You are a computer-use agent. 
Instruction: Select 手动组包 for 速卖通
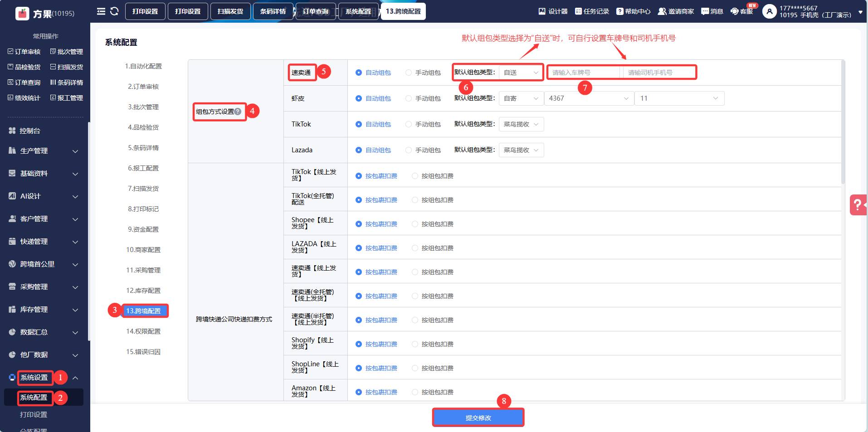tap(409, 73)
